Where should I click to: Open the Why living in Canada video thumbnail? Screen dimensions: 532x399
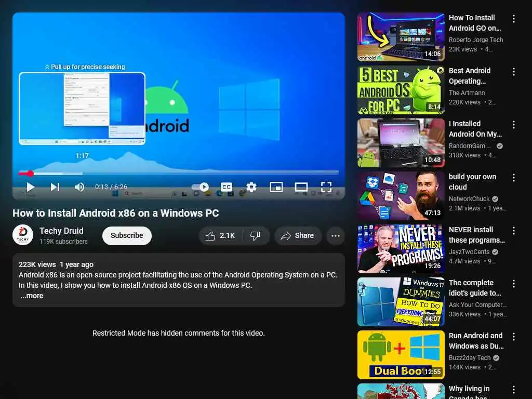[401, 391]
